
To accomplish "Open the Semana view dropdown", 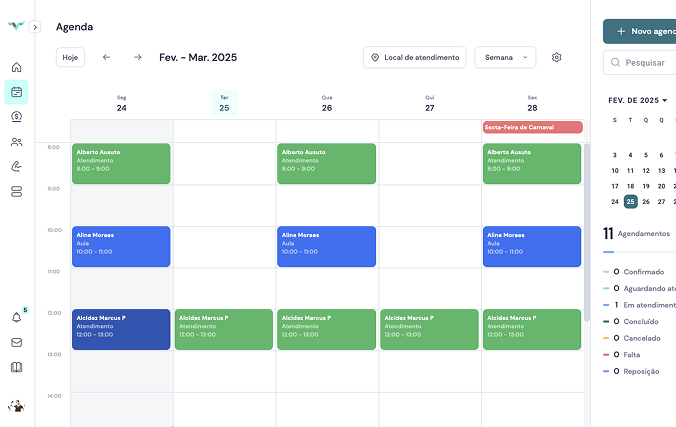I will point(505,58).
